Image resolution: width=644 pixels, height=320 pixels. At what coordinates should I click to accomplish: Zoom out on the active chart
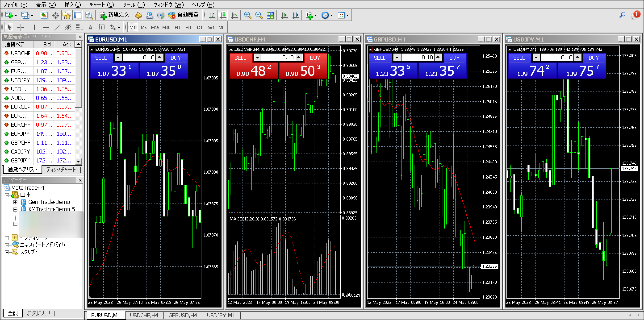click(259, 15)
